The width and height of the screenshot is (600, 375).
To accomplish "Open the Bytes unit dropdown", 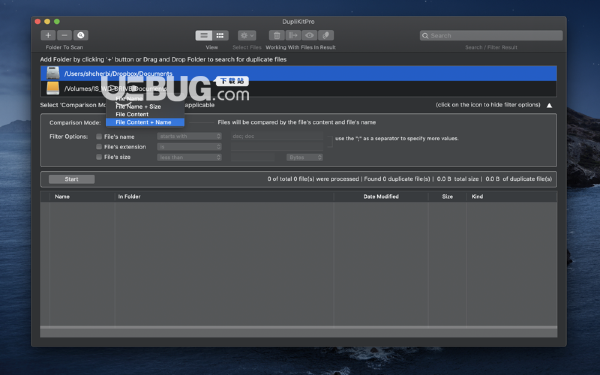I will pos(305,157).
